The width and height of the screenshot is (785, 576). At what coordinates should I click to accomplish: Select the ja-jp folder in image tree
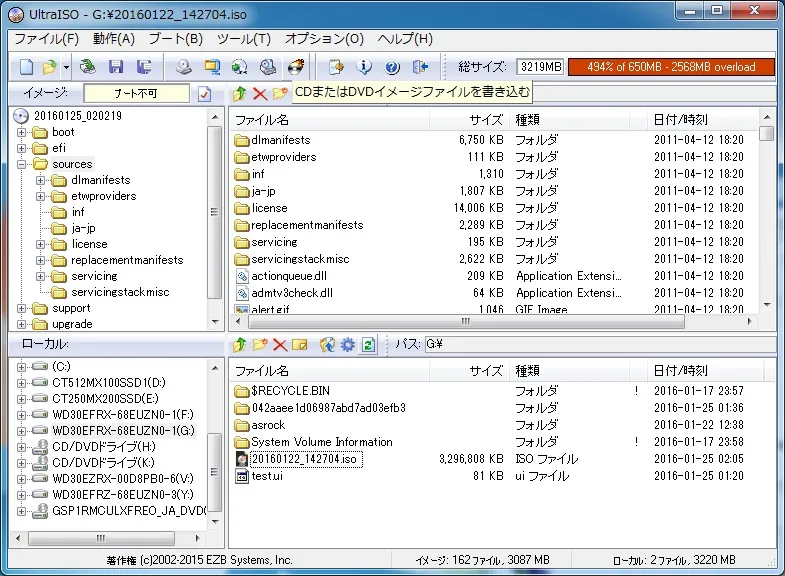point(83,229)
